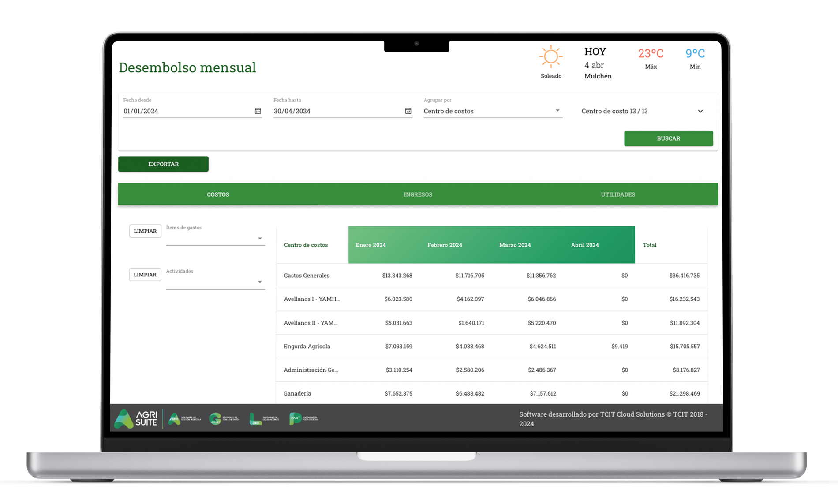This screenshot has height=504, width=838.
Task: Select the Engorda Agrícola row label
Action: tap(307, 347)
